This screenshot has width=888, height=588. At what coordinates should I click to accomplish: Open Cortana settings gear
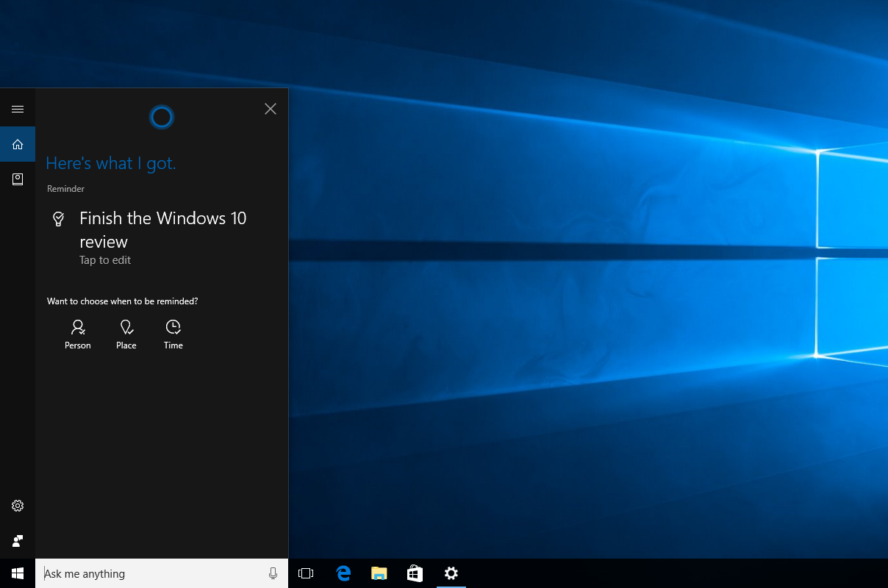point(18,506)
